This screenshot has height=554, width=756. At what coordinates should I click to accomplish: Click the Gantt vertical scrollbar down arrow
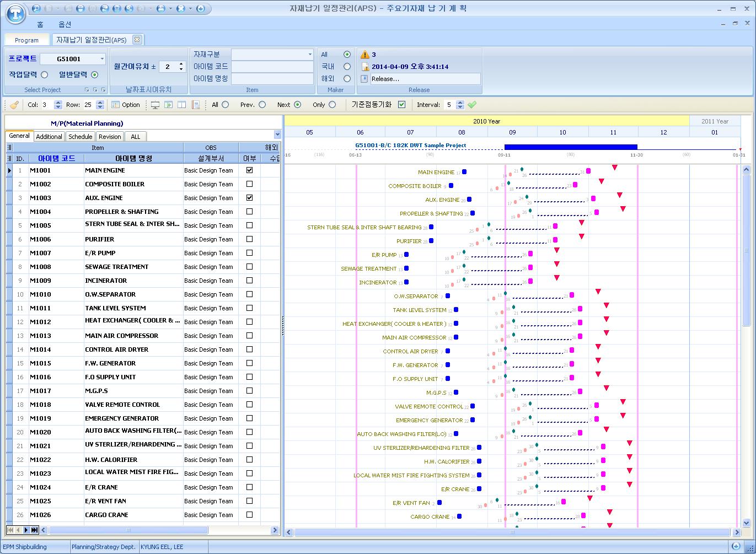pyautogui.click(x=746, y=523)
